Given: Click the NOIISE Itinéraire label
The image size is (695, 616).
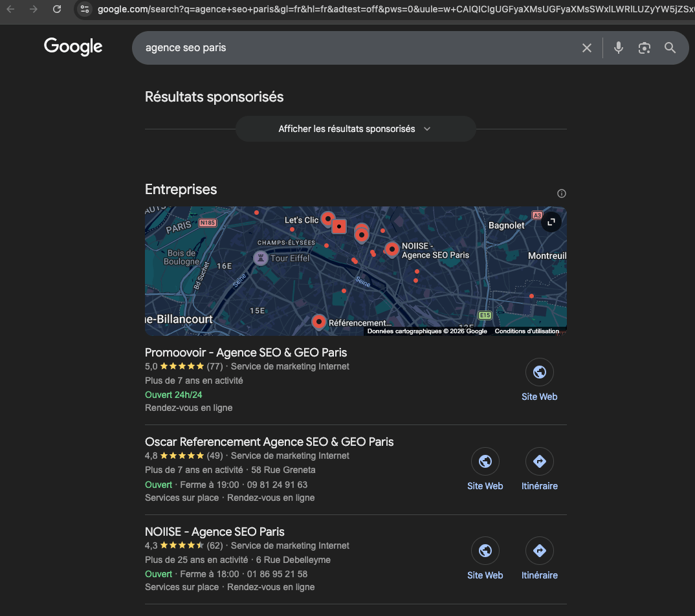Looking at the screenshot, I should coord(540,575).
